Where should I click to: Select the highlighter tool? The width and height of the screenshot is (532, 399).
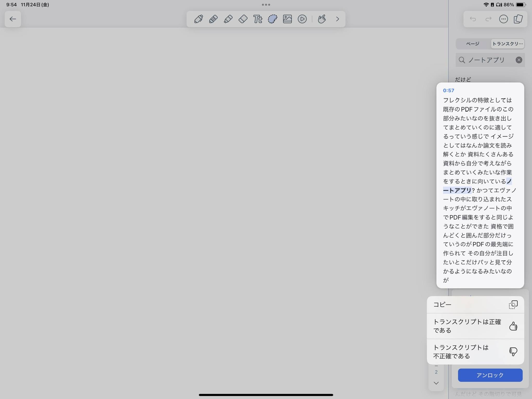coord(228,19)
